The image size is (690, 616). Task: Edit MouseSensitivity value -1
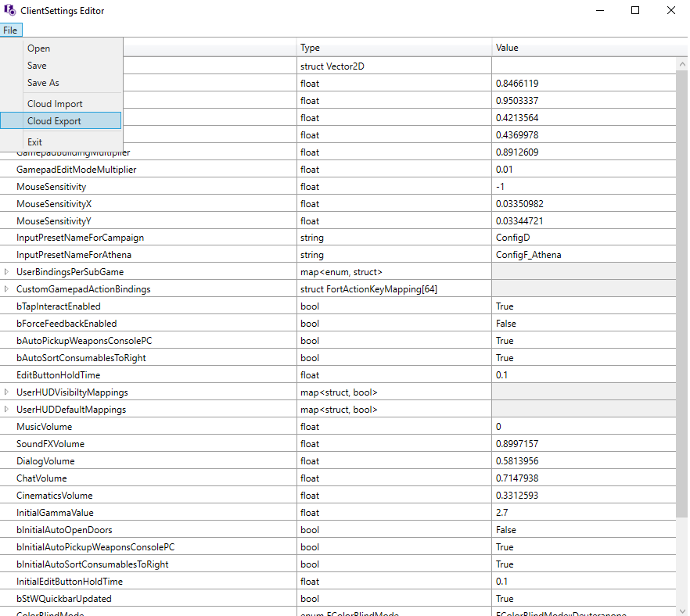pyautogui.click(x=584, y=186)
